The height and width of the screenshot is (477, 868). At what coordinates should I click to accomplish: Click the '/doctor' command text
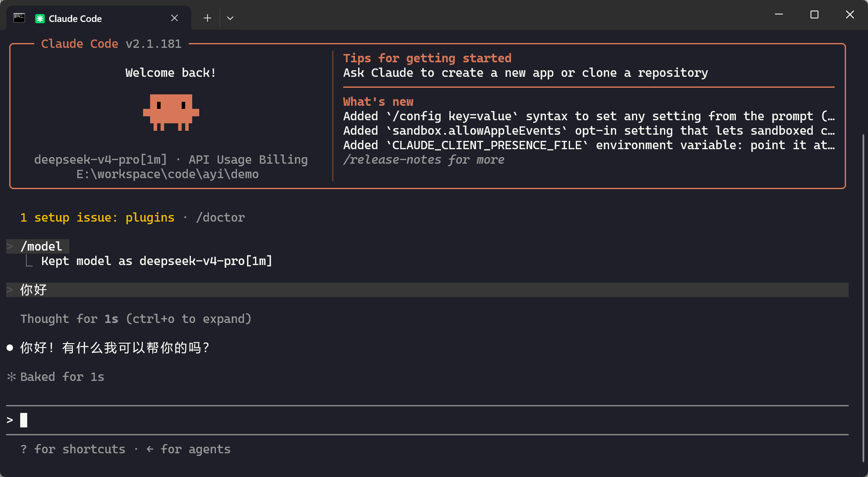pyautogui.click(x=220, y=217)
